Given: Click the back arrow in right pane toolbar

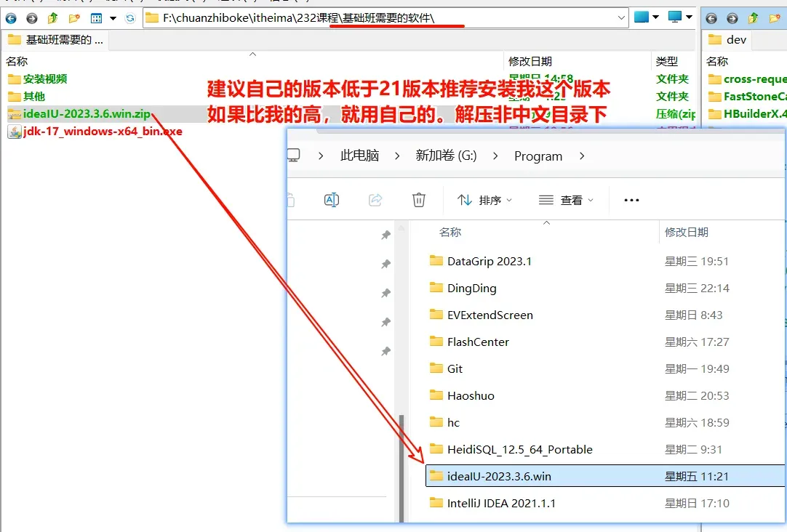Looking at the screenshot, I should [711, 19].
